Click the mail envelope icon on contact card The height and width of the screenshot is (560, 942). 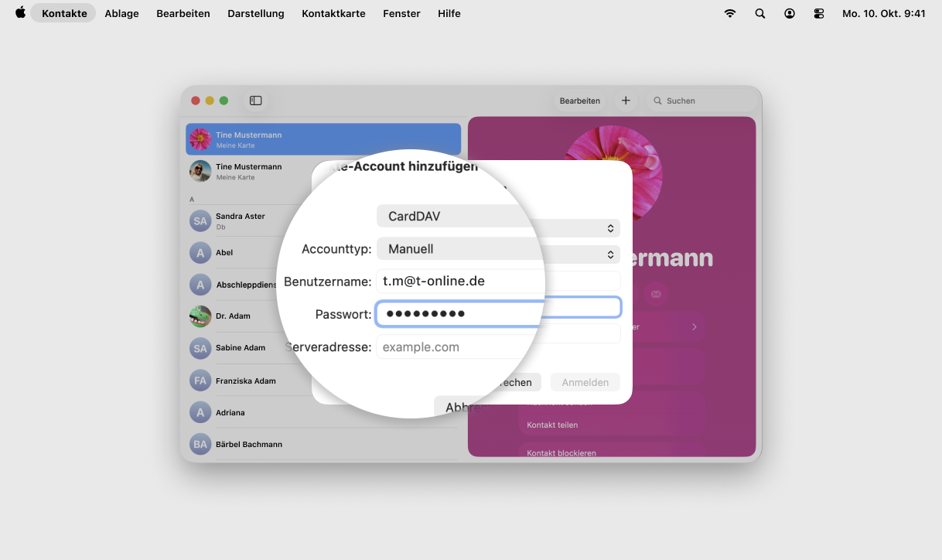656,294
